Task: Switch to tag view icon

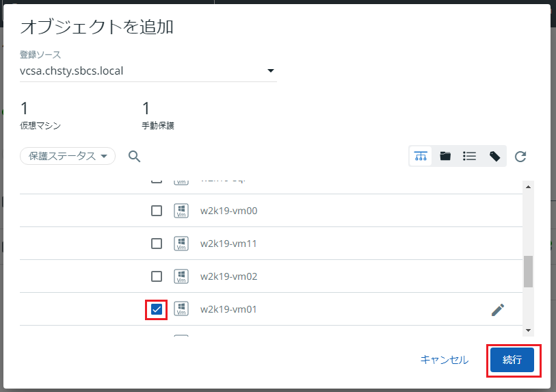Action: tap(494, 156)
